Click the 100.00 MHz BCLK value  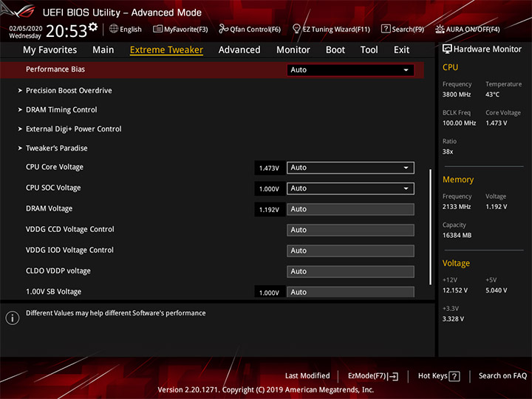(x=459, y=123)
